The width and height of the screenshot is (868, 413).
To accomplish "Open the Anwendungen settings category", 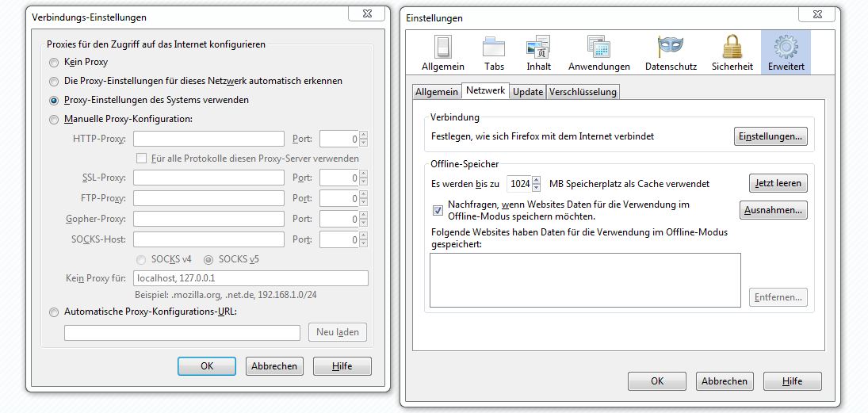I will (x=599, y=54).
